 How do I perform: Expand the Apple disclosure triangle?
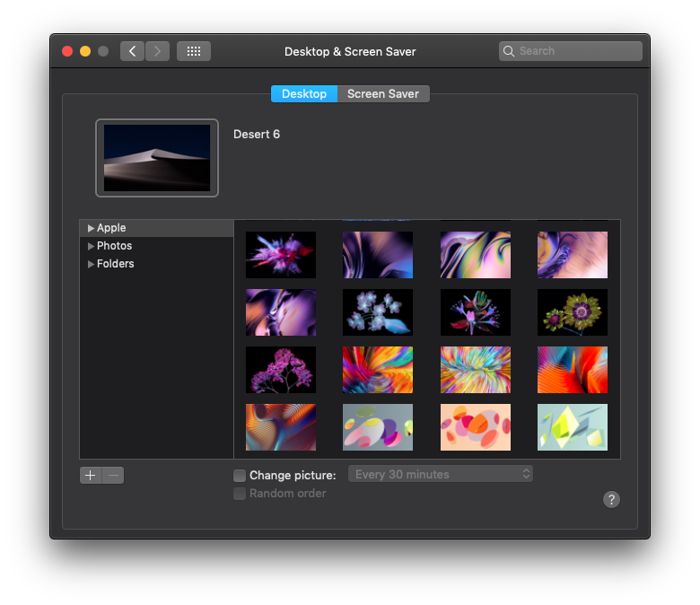click(91, 229)
